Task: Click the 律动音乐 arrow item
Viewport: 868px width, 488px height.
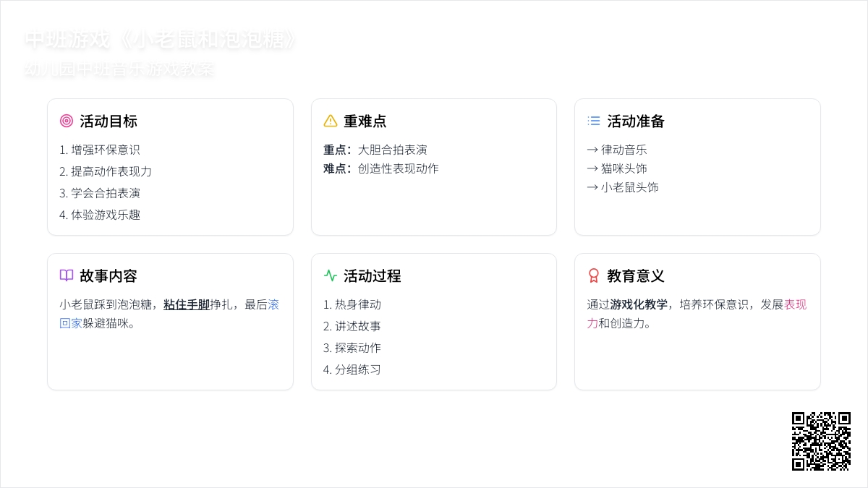Action: click(617, 150)
